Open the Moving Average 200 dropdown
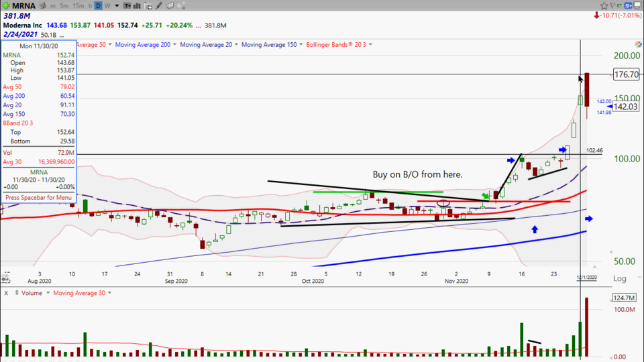 (x=174, y=44)
